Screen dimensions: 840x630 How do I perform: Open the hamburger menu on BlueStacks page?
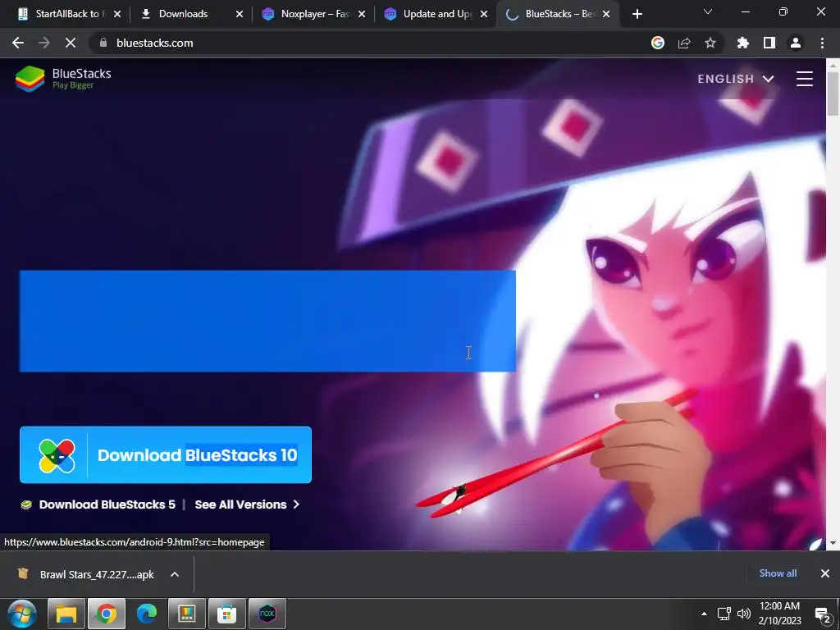(x=804, y=79)
